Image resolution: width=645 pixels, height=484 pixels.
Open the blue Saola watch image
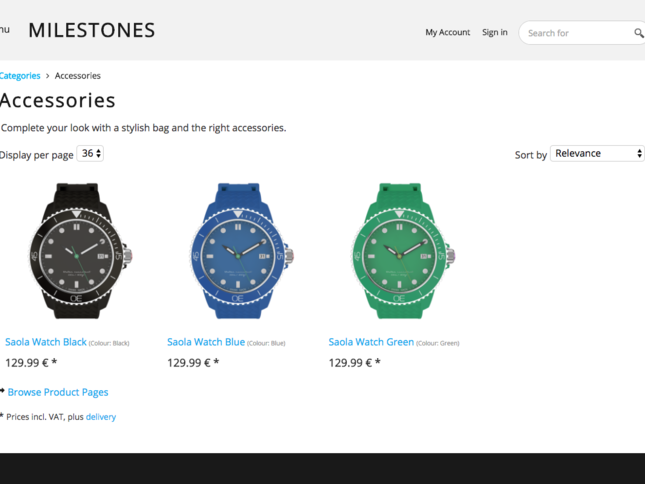coord(238,250)
